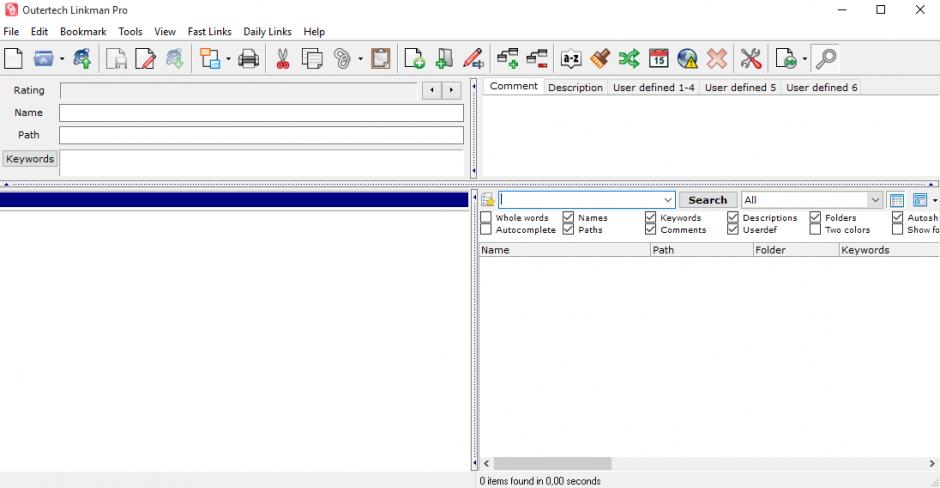Screen dimensions: 940x488
Task: Open the File menu
Action: point(11,32)
